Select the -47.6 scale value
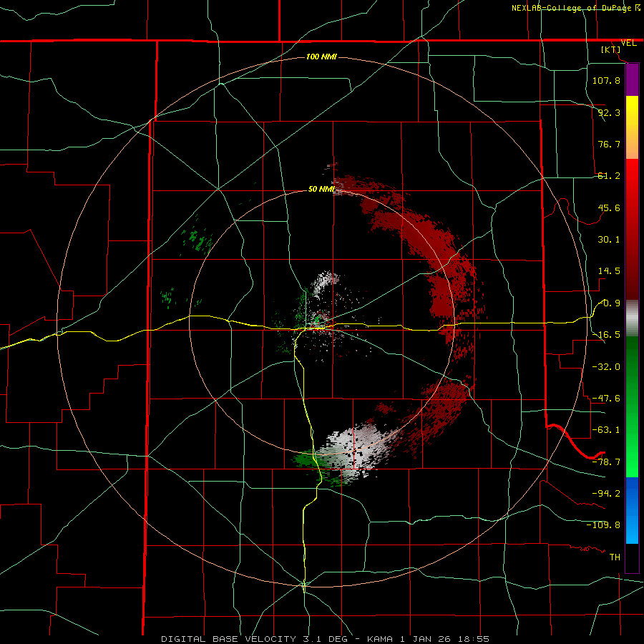 606,399
